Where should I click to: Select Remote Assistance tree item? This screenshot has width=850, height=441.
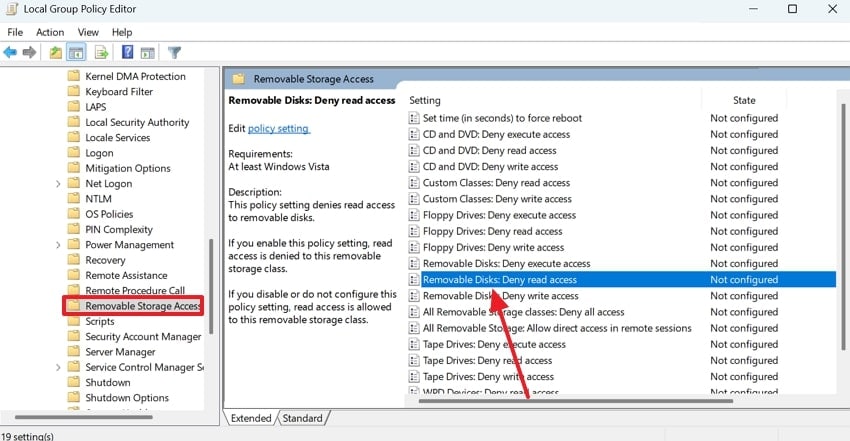click(x=126, y=275)
